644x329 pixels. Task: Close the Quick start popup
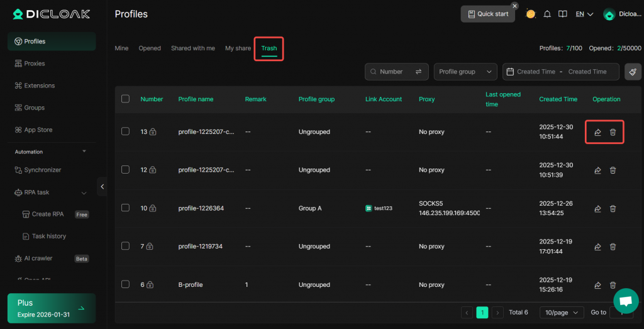(514, 6)
